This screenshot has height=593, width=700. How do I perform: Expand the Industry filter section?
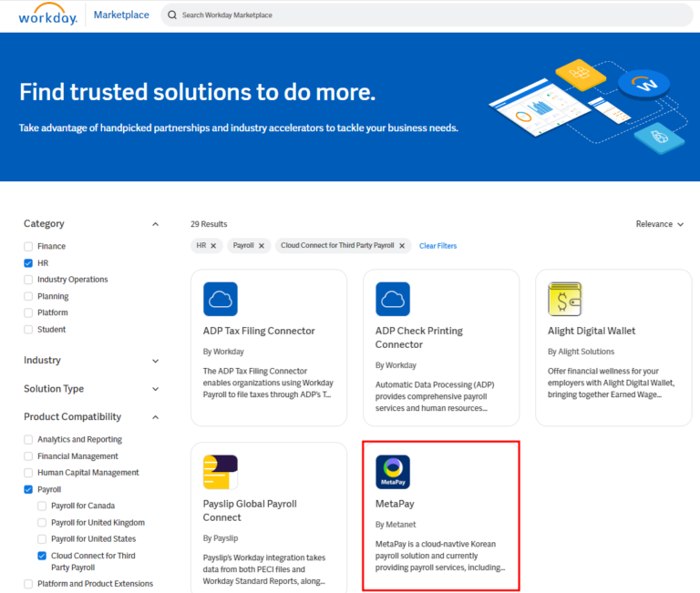pos(155,361)
